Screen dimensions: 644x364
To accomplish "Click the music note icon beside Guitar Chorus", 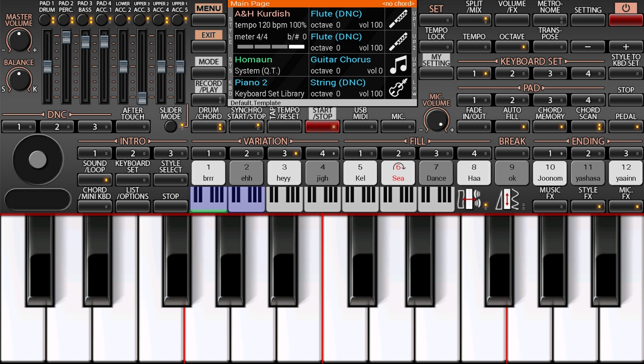I will (398, 65).
